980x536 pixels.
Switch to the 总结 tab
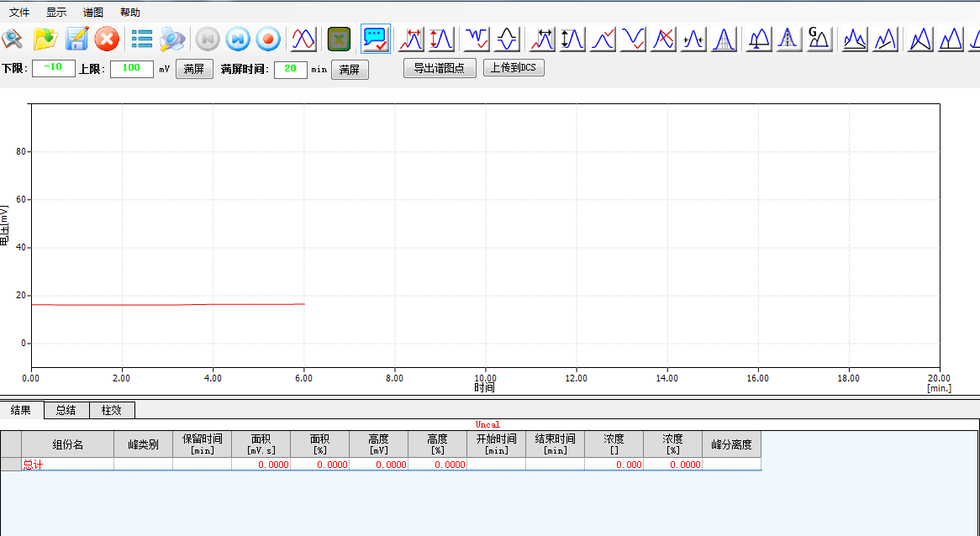[x=66, y=411]
